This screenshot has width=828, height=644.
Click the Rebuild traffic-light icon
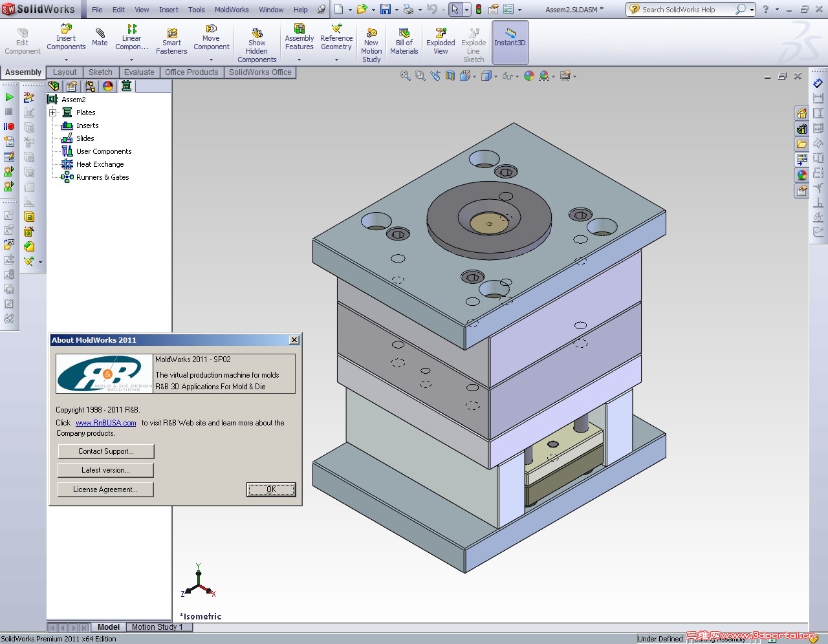click(x=479, y=9)
